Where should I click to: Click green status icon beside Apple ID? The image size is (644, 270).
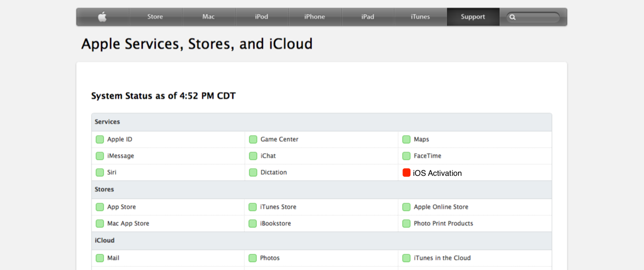pos(100,139)
